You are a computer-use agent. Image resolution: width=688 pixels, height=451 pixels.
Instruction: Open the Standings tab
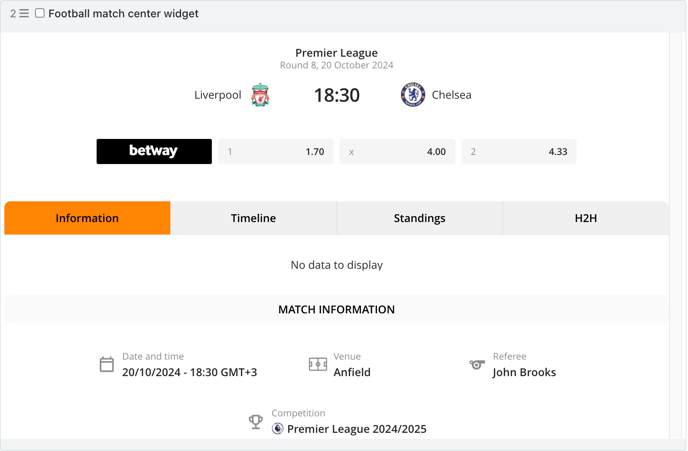(x=419, y=218)
